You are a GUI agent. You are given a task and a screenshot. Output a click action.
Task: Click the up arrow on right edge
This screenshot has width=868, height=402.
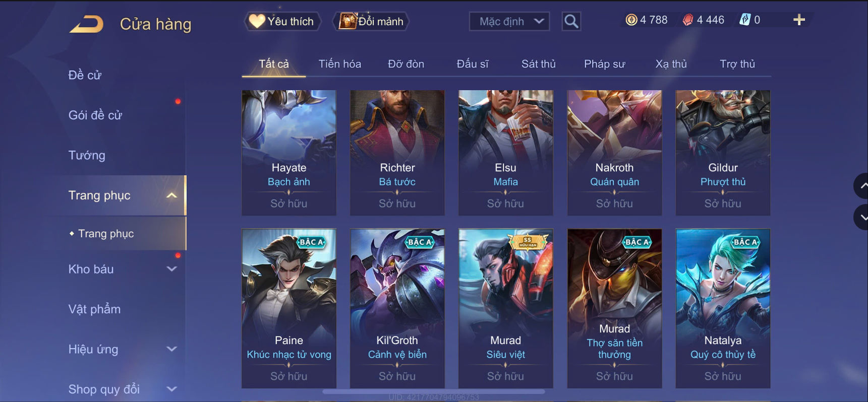pyautogui.click(x=861, y=186)
